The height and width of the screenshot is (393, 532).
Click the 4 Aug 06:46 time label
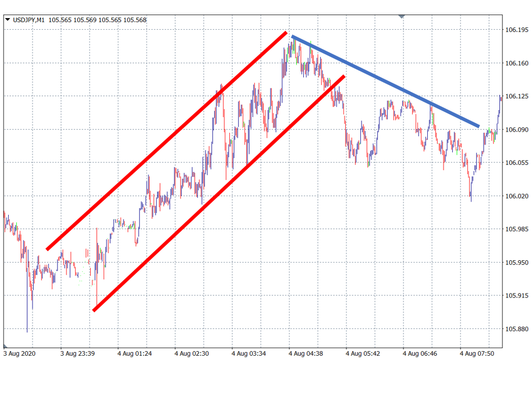click(421, 353)
